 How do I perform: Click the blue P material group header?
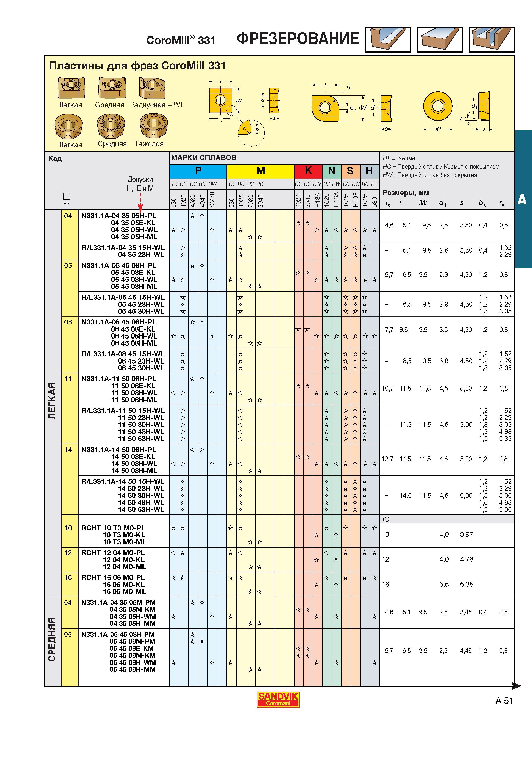pyautogui.click(x=198, y=171)
